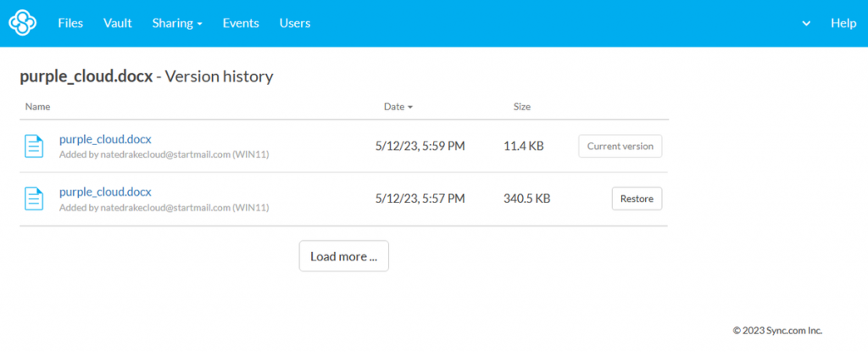Click the 2023 Sync.com Inc. footer text

click(777, 331)
